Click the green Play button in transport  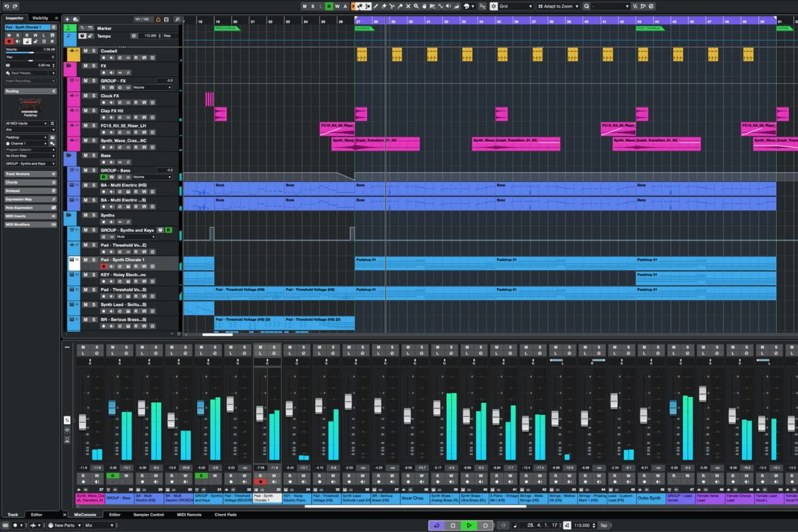469,525
